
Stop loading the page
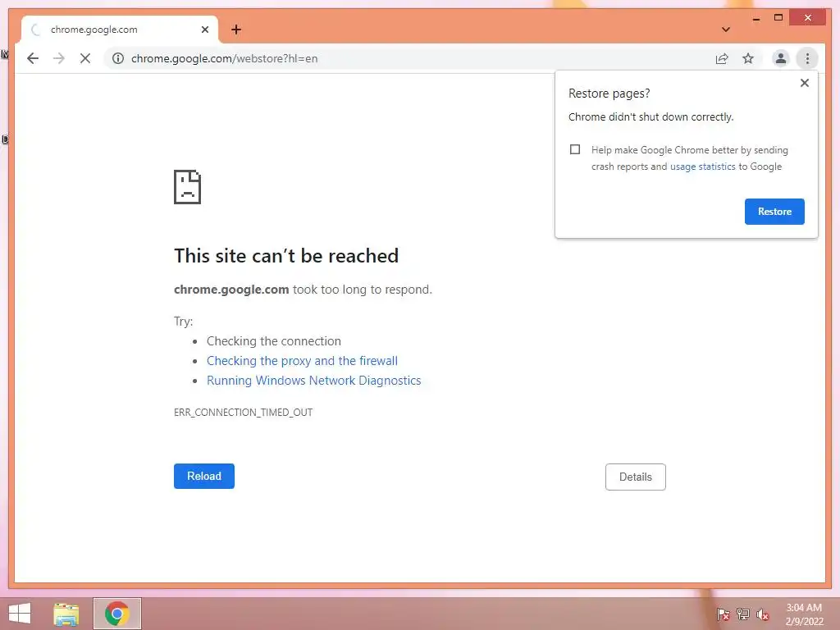pyautogui.click(x=85, y=58)
